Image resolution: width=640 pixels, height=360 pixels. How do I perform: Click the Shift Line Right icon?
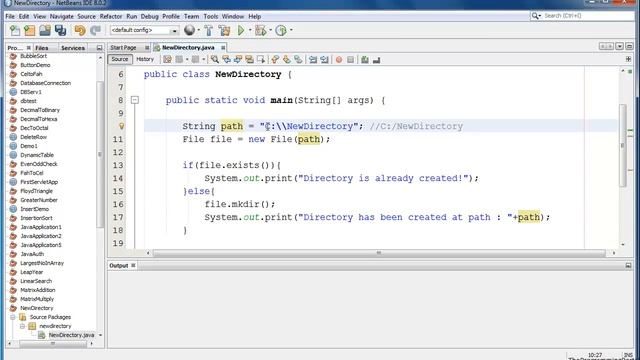coord(324,60)
